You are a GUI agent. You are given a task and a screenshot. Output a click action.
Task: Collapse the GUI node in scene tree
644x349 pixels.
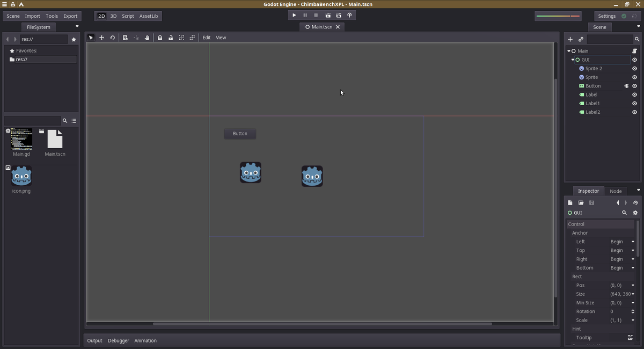tap(573, 60)
